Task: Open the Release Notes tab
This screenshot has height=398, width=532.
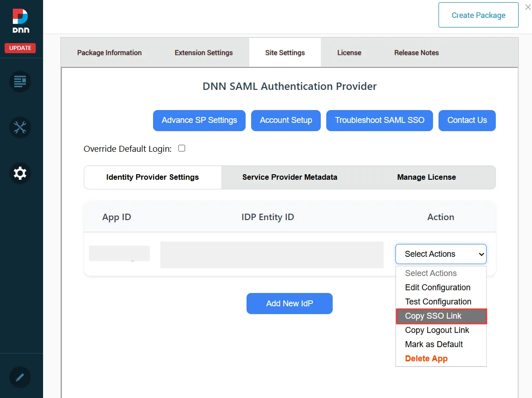Action: (417, 53)
